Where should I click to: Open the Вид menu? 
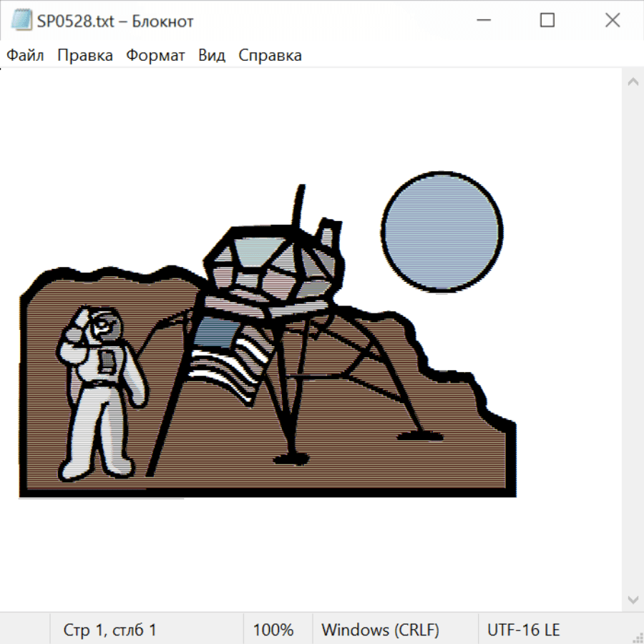211,55
